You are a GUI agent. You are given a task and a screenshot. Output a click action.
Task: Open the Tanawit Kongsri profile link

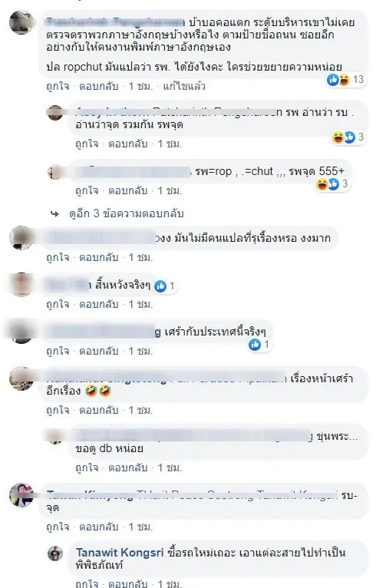pos(120,553)
